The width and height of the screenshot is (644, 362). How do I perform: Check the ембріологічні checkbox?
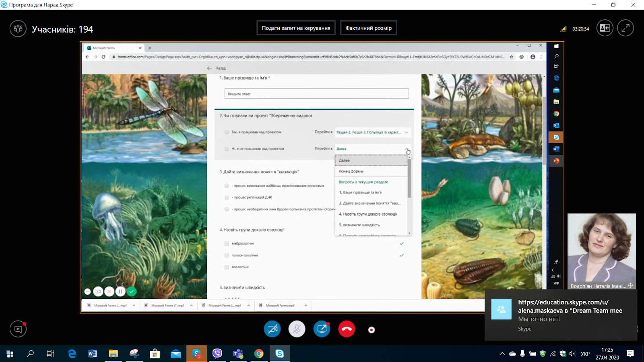point(227,244)
